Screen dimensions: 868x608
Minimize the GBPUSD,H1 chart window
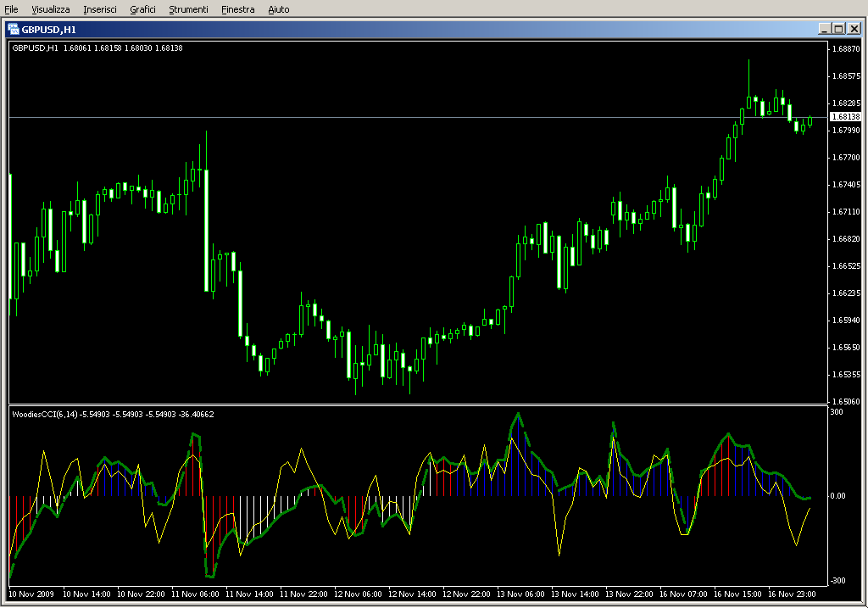click(825, 29)
